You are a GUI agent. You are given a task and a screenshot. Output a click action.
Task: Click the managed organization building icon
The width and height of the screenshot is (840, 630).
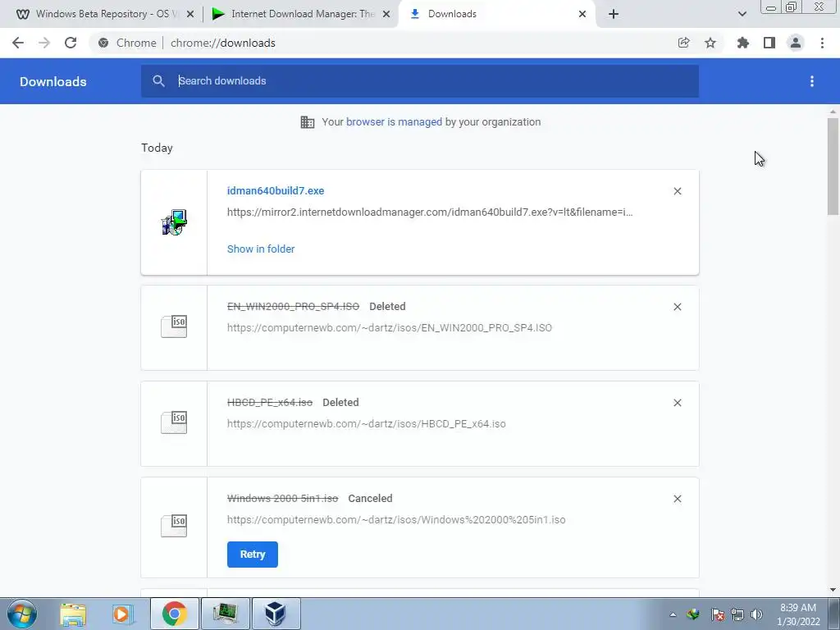308,122
